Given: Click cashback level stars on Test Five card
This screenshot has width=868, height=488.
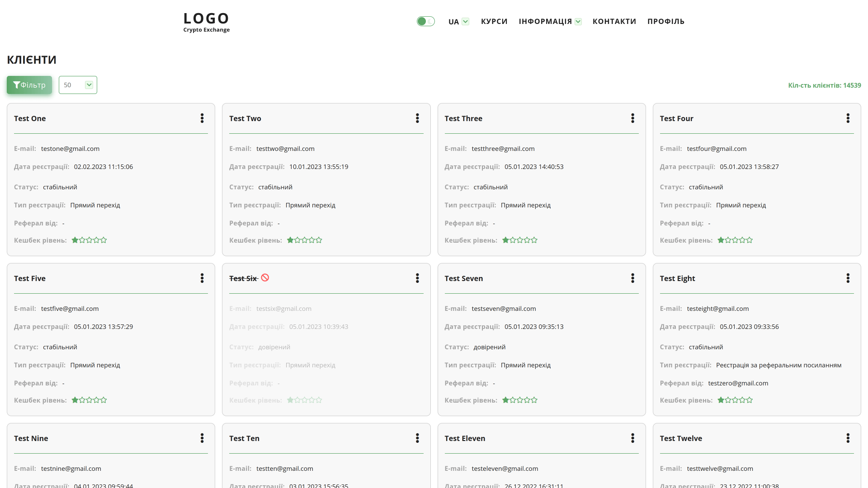Looking at the screenshot, I should pyautogui.click(x=89, y=400).
